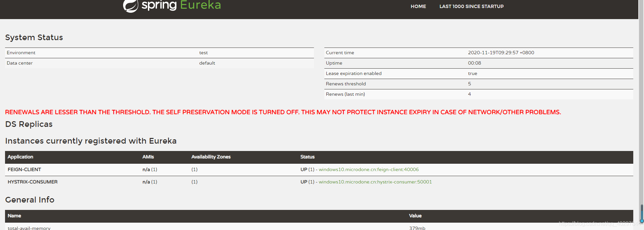Select the Renews (last min) label
The height and width of the screenshot is (230, 644).
pyautogui.click(x=345, y=94)
